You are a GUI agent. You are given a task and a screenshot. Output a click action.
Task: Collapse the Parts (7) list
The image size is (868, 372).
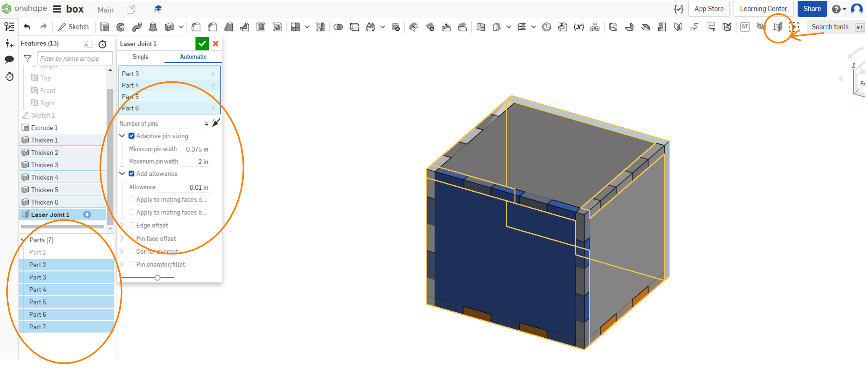pos(23,240)
